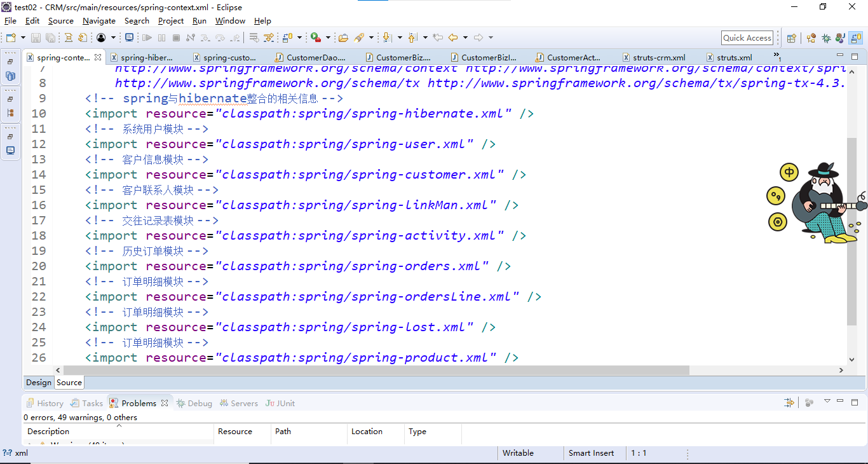The width and height of the screenshot is (868, 464).
Task: Sort by the Description column header
Action: tap(119, 432)
